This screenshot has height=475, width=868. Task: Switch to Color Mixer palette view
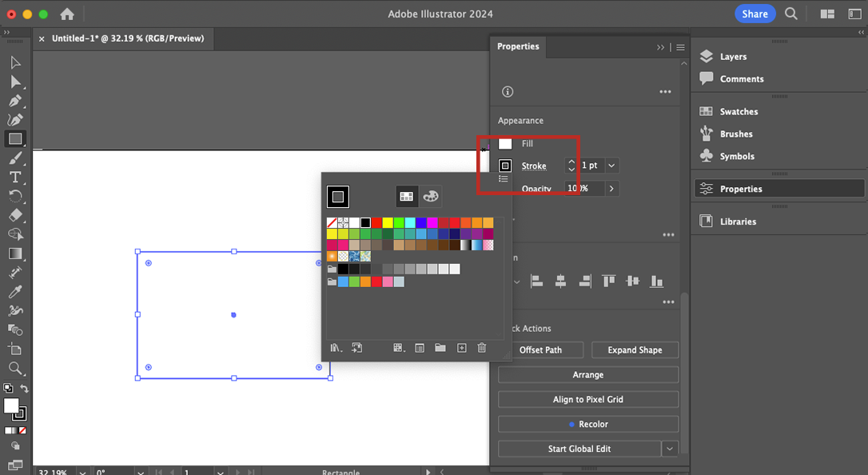click(x=431, y=196)
